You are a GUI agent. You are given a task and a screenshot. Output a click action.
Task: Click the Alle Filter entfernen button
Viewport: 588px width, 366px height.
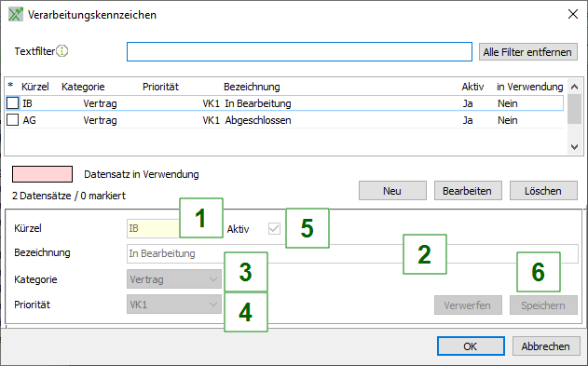[x=527, y=52]
